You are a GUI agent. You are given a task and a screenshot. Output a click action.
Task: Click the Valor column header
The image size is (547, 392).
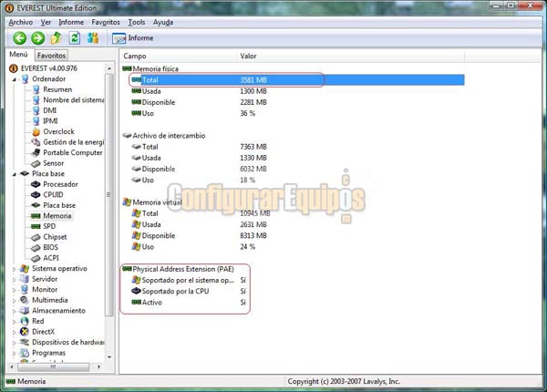point(350,57)
